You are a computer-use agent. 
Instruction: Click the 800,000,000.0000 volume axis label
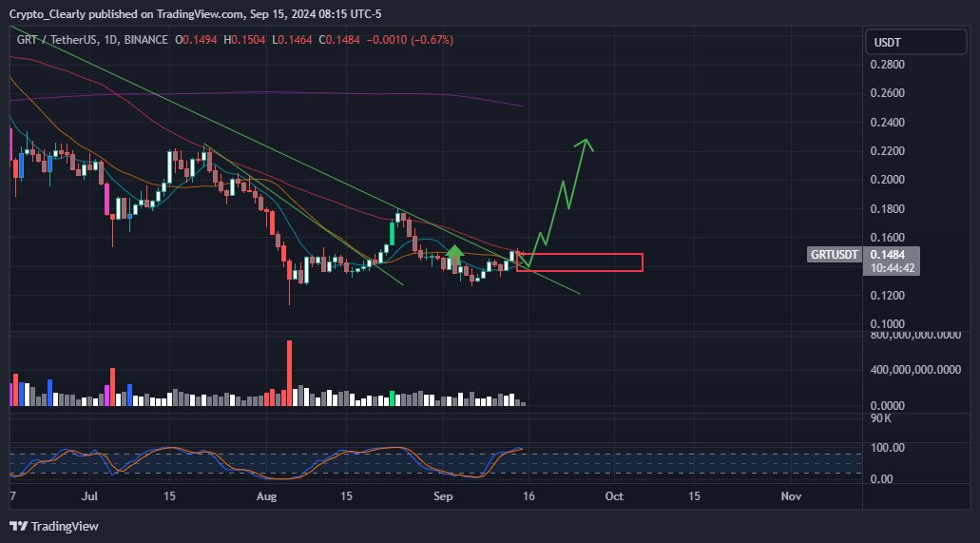tap(915, 335)
